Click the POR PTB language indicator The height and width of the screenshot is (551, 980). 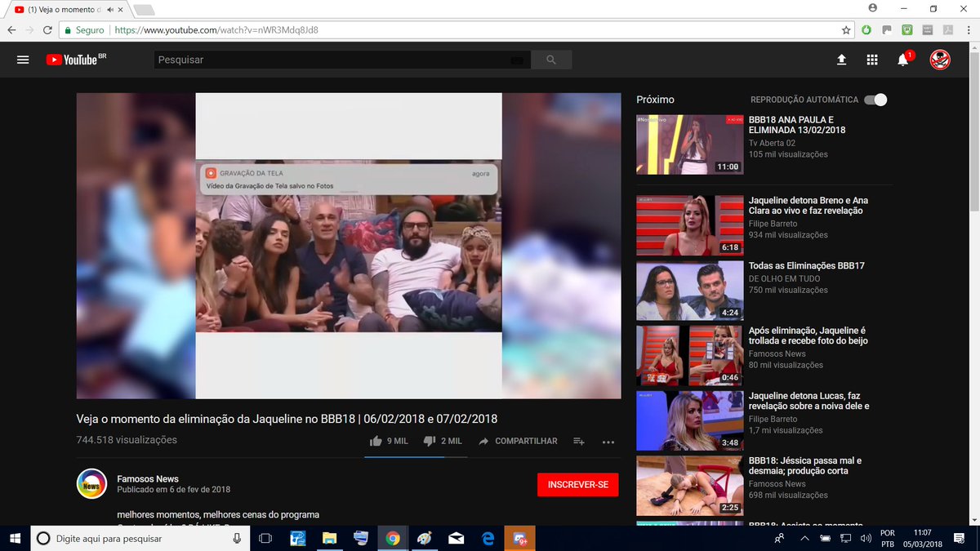[x=887, y=539]
